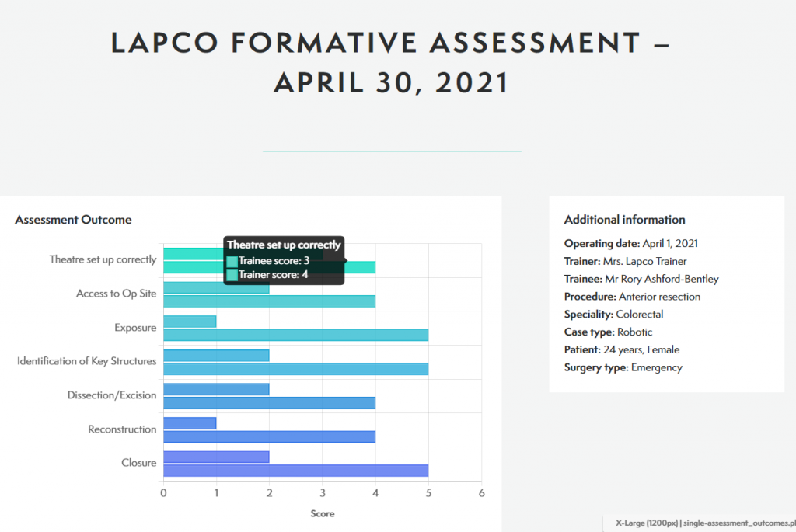
Task: Click the Reconstruction trainer score bar
Action: (269, 436)
